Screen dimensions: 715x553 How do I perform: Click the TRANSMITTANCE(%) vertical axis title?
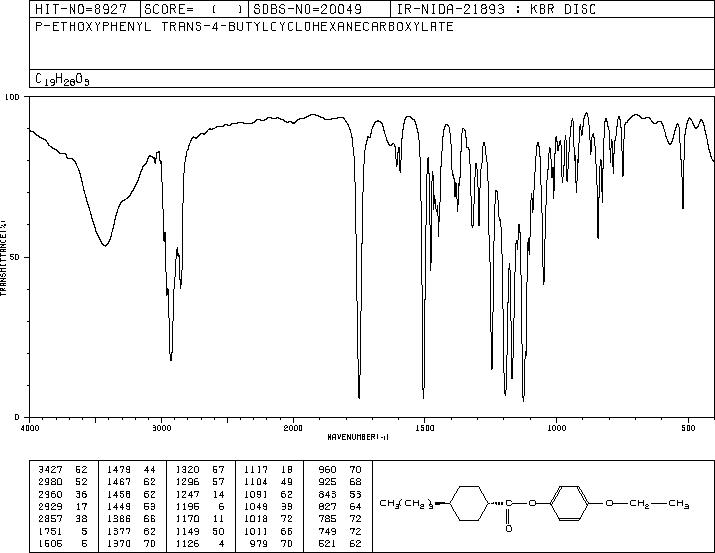tap(3, 257)
